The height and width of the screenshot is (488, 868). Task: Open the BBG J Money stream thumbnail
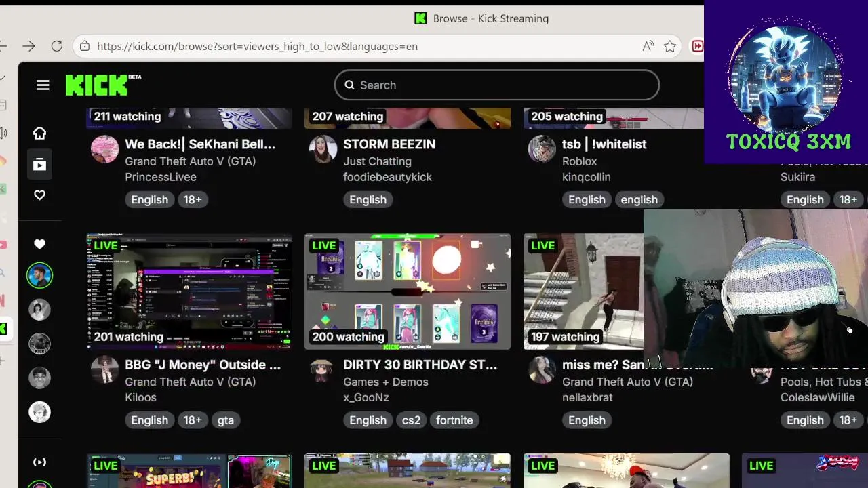(189, 291)
